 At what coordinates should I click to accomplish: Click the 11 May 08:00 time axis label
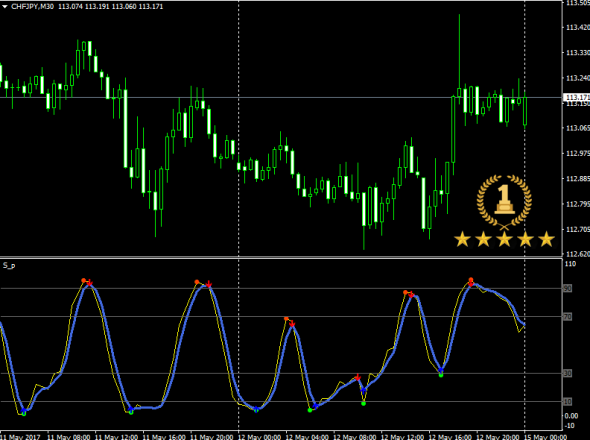[69, 437]
